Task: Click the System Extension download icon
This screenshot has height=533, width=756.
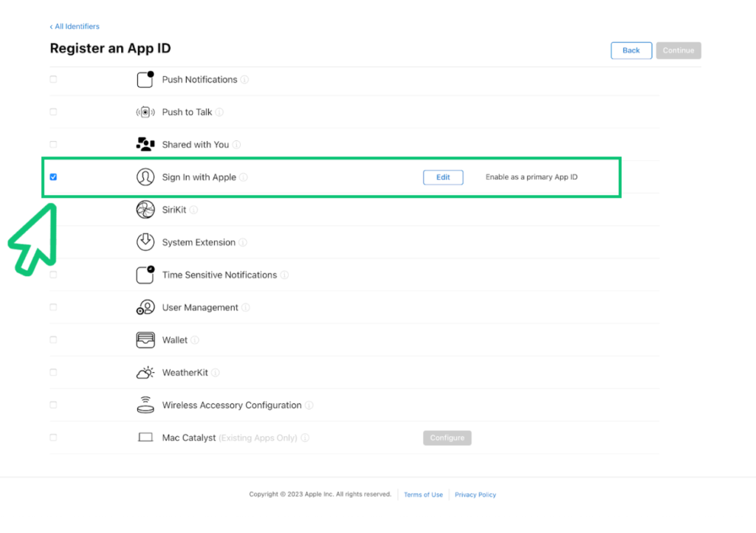Action: (145, 242)
